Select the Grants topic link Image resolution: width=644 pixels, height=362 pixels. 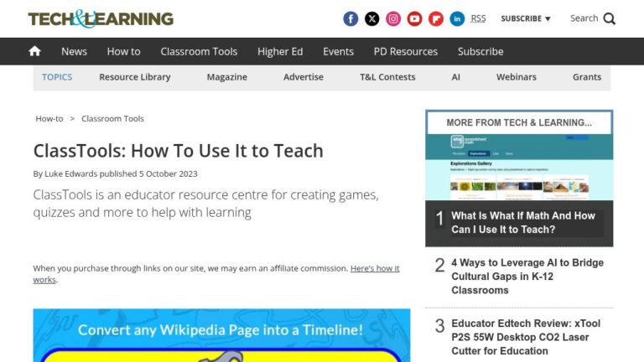pyautogui.click(x=587, y=77)
